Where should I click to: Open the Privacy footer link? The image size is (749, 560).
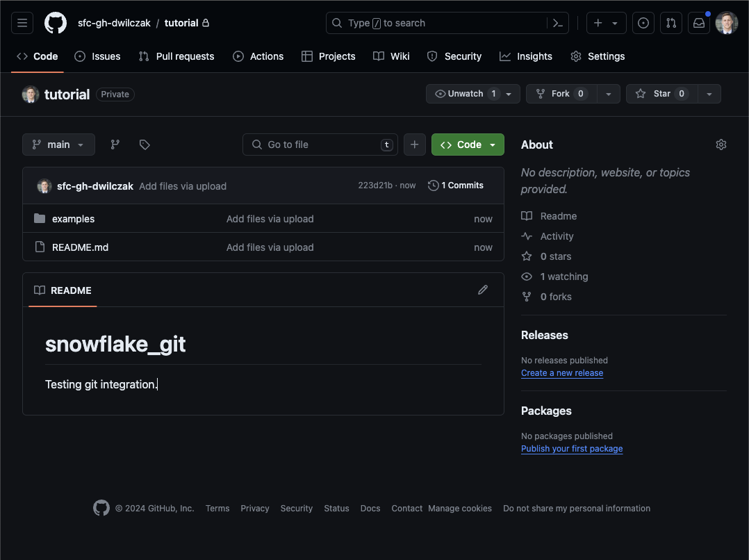click(254, 509)
